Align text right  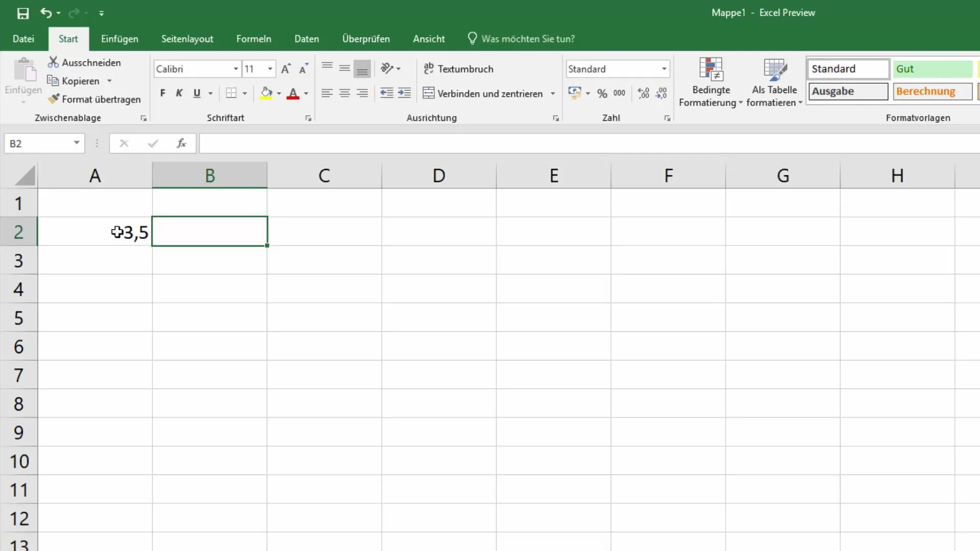tap(362, 93)
